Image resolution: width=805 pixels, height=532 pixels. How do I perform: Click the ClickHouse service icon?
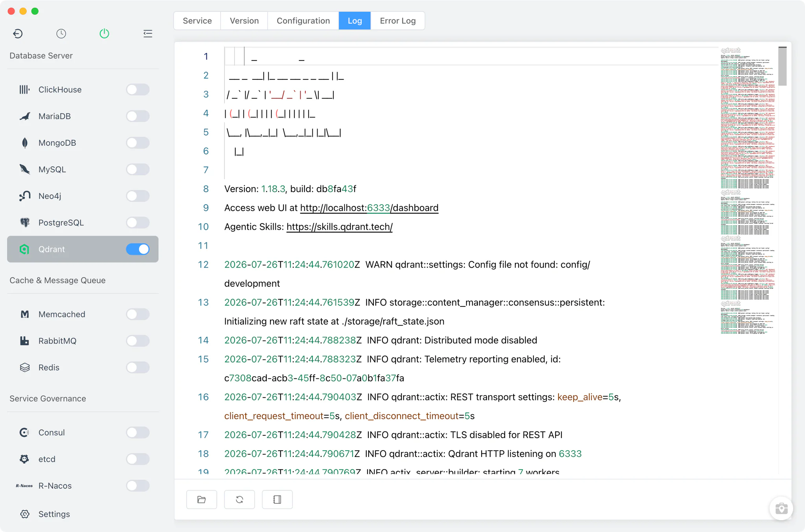point(24,90)
